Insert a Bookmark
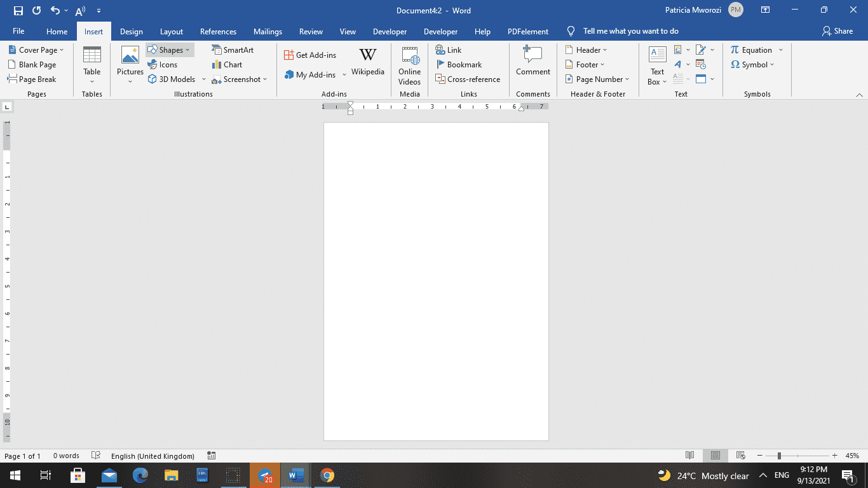The image size is (868, 488). [459, 64]
